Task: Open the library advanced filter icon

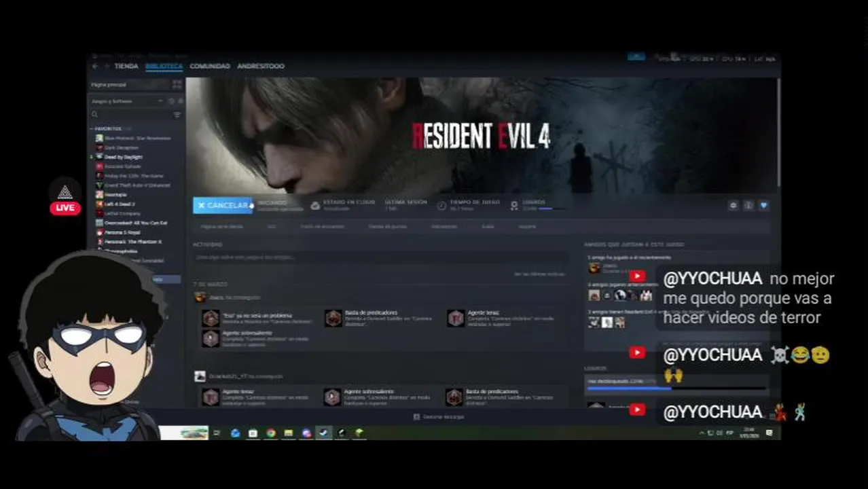Action: [x=177, y=115]
